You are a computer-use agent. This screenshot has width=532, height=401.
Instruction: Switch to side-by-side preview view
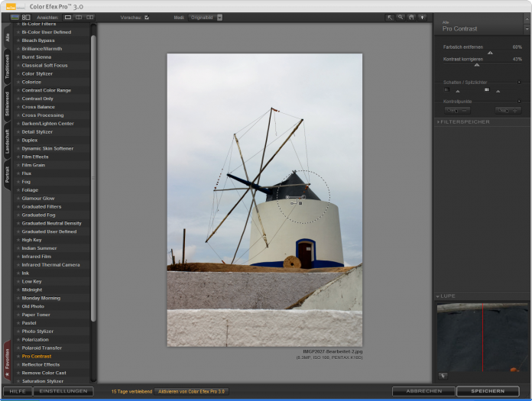[x=89, y=17]
